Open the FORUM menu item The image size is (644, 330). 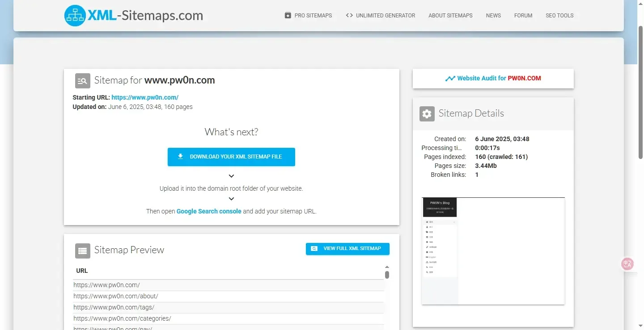coord(523,15)
